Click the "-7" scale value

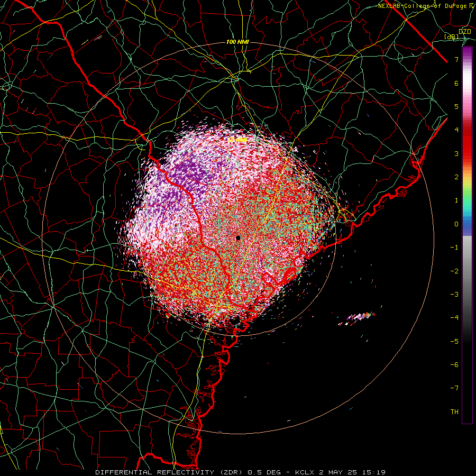(454, 388)
